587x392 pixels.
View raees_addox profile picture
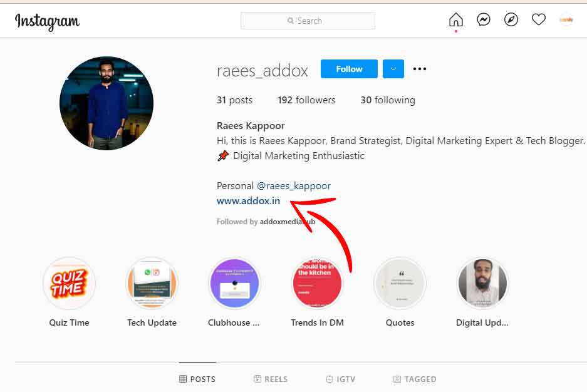point(106,103)
